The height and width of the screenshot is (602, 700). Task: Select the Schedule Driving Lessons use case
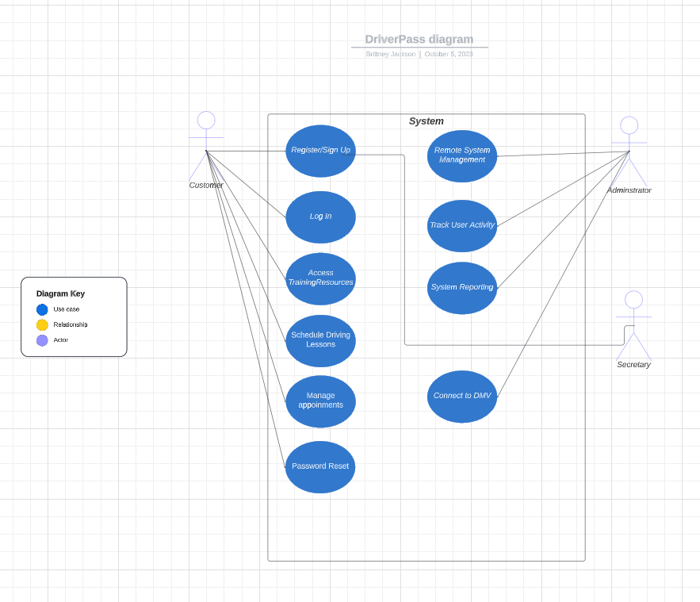tap(320, 341)
